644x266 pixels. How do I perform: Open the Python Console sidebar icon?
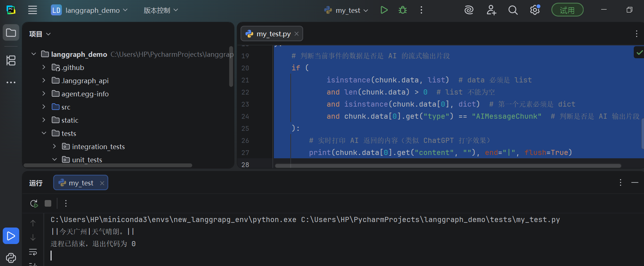click(x=11, y=258)
